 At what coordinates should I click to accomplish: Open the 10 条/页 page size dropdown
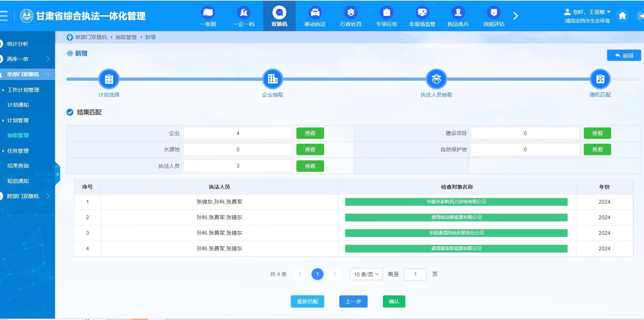[366, 274]
